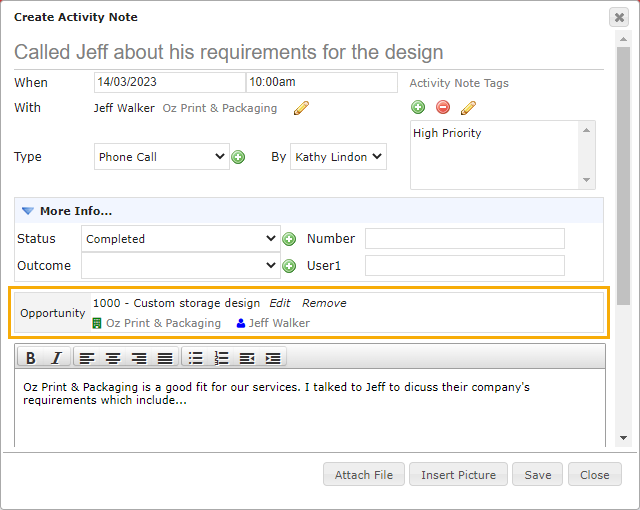Center align the note text
Image resolution: width=640 pixels, height=510 pixels.
pyautogui.click(x=113, y=358)
